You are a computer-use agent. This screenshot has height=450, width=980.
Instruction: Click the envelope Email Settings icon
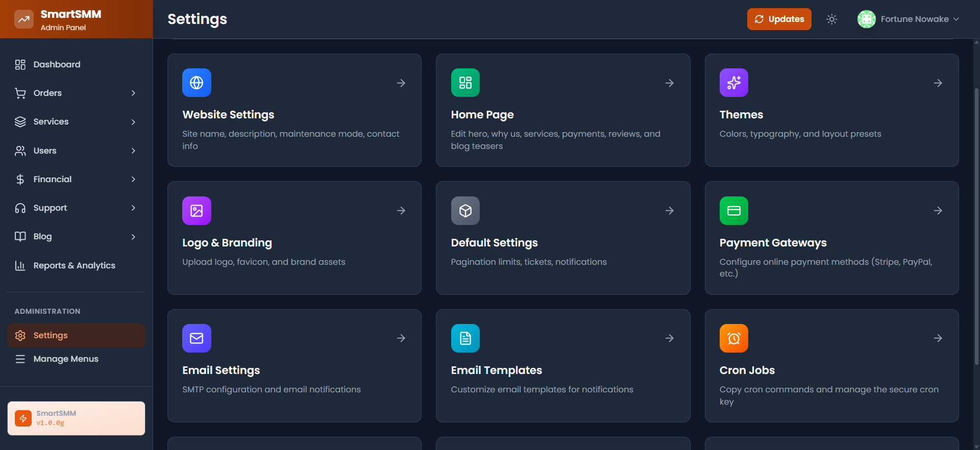pyautogui.click(x=197, y=338)
